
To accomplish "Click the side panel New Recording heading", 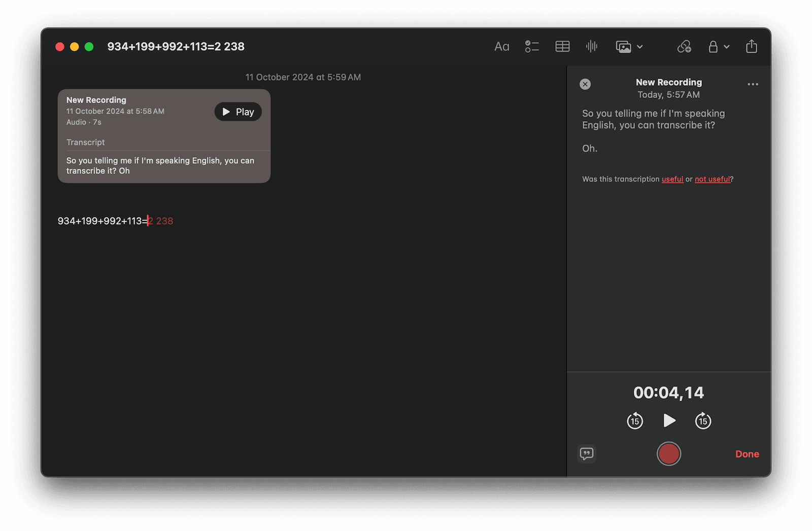I will pos(669,82).
